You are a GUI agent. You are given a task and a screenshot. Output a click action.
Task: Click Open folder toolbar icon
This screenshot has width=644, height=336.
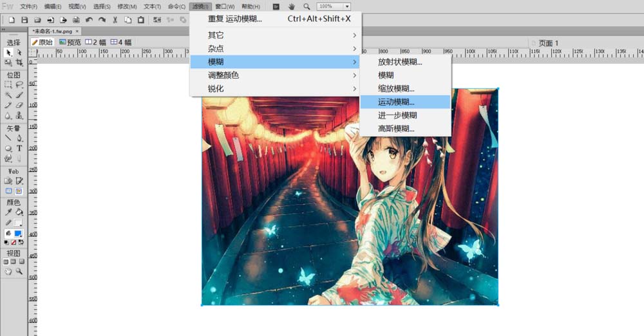37,20
